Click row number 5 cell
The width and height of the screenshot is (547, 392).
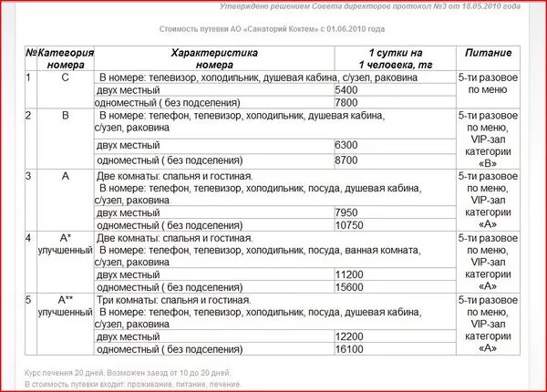point(31,324)
